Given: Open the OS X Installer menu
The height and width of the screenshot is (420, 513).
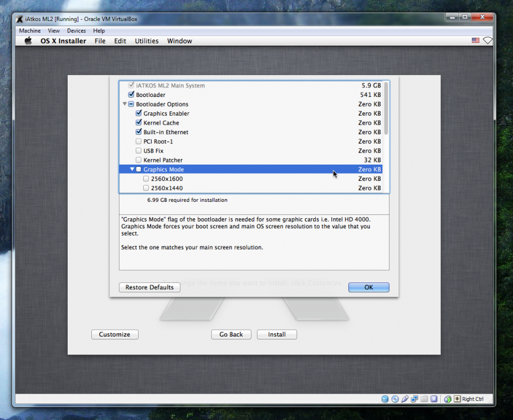Looking at the screenshot, I should click(63, 41).
